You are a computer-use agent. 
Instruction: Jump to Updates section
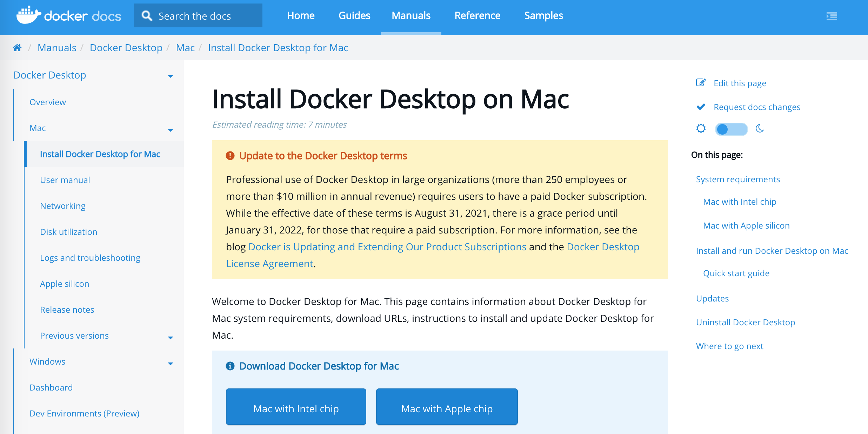tap(712, 299)
